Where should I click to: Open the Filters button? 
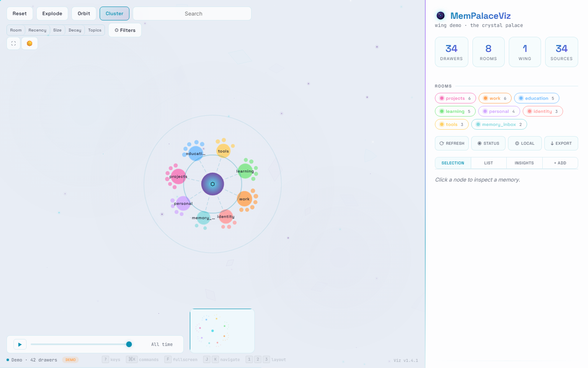(125, 30)
